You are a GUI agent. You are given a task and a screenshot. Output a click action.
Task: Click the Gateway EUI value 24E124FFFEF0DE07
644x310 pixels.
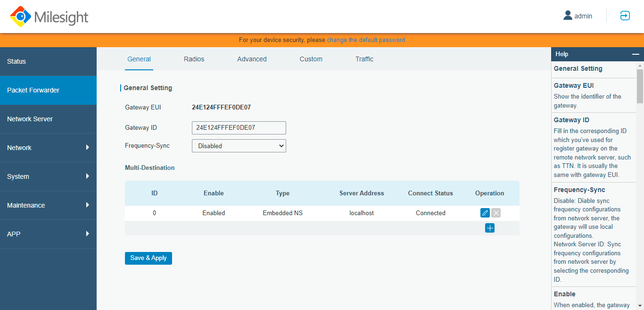(x=221, y=107)
